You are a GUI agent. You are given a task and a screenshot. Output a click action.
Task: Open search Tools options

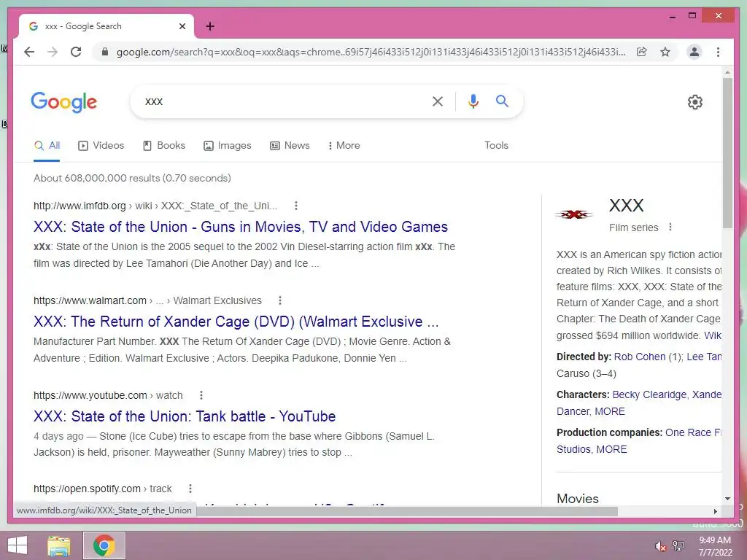496,145
